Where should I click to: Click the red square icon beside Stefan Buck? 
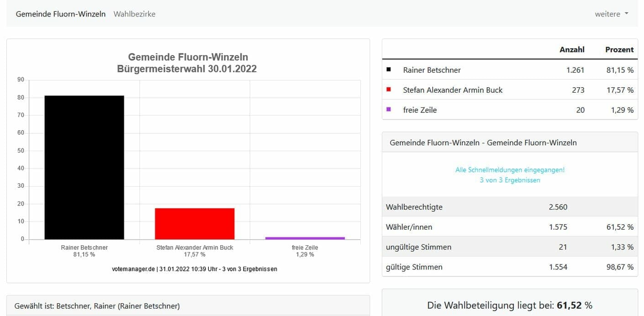[x=389, y=90]
